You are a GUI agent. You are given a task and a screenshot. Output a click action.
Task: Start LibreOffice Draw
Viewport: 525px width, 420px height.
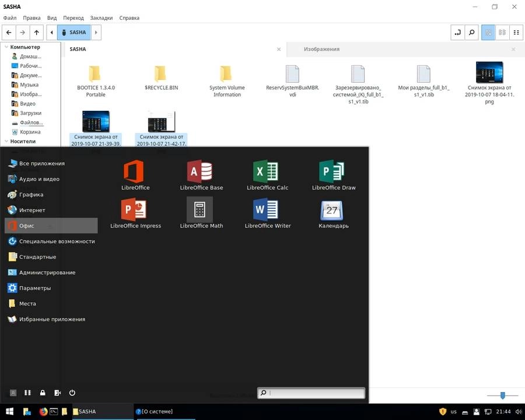tap(334, 175)
